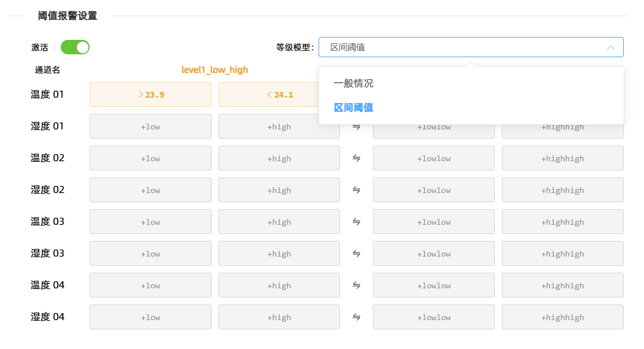Select 一般情况 from the dropdown list
The width and height of the screenshot is (644, 349).
[x=354, y=83]
